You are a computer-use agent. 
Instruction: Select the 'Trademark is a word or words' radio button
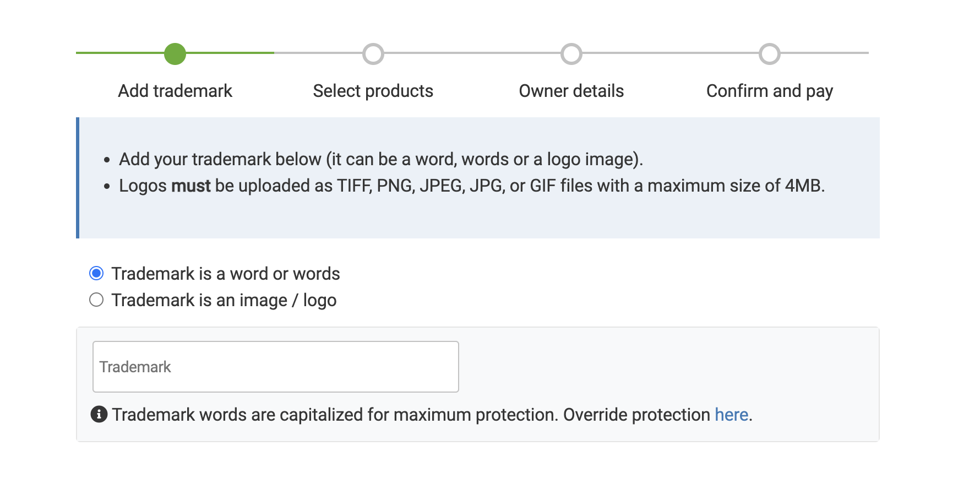pos(96,273)
